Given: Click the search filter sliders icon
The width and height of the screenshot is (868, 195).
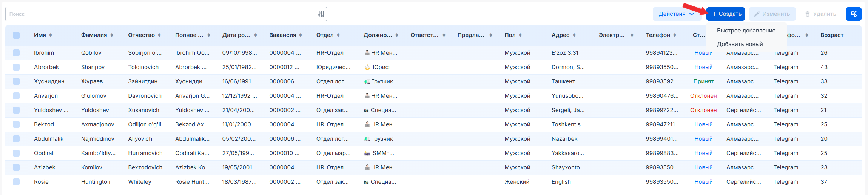Looking at the screenshot, I should pos(321,14).
